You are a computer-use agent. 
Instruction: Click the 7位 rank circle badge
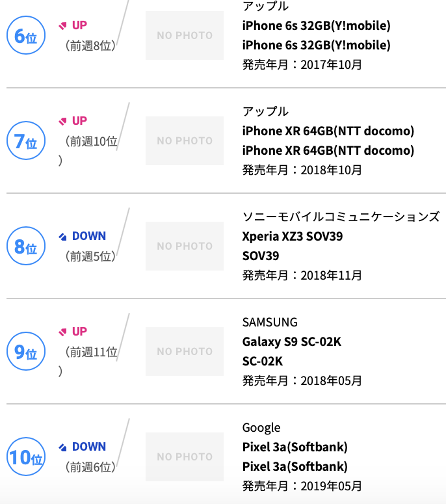[26, 140]
